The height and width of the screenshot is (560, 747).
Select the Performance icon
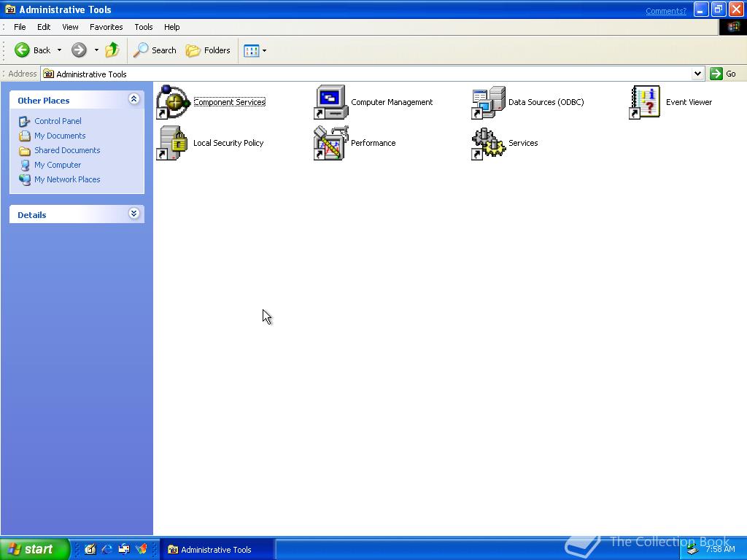330,143
